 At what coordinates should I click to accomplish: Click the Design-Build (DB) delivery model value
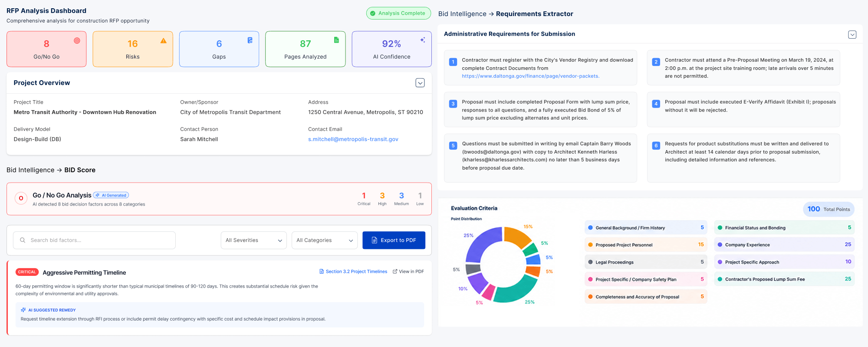(37, 139)
